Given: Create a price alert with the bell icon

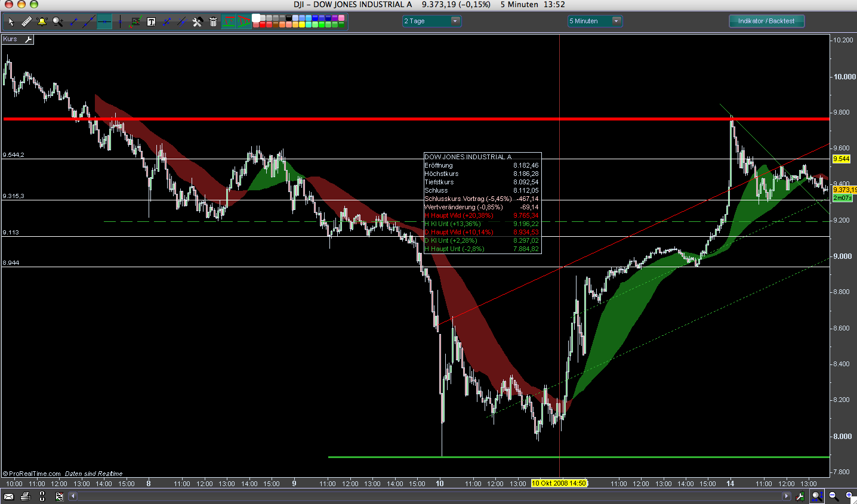Looking at the screenshot, I should click(42, 22).
